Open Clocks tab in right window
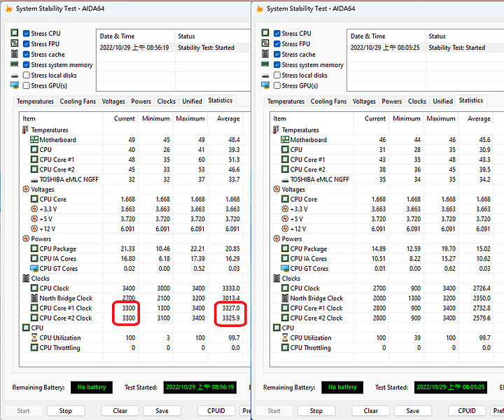 pyautogui.click(x=417, y=101)
